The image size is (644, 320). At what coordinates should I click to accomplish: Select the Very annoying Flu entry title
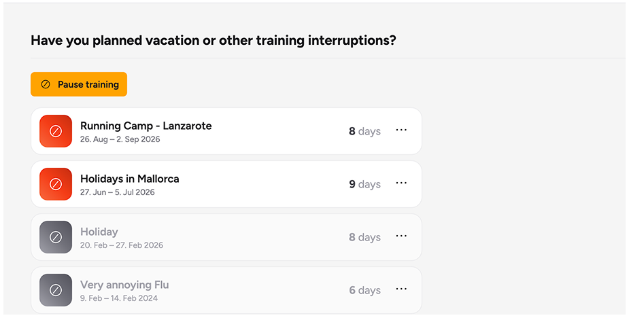point(124,285)
